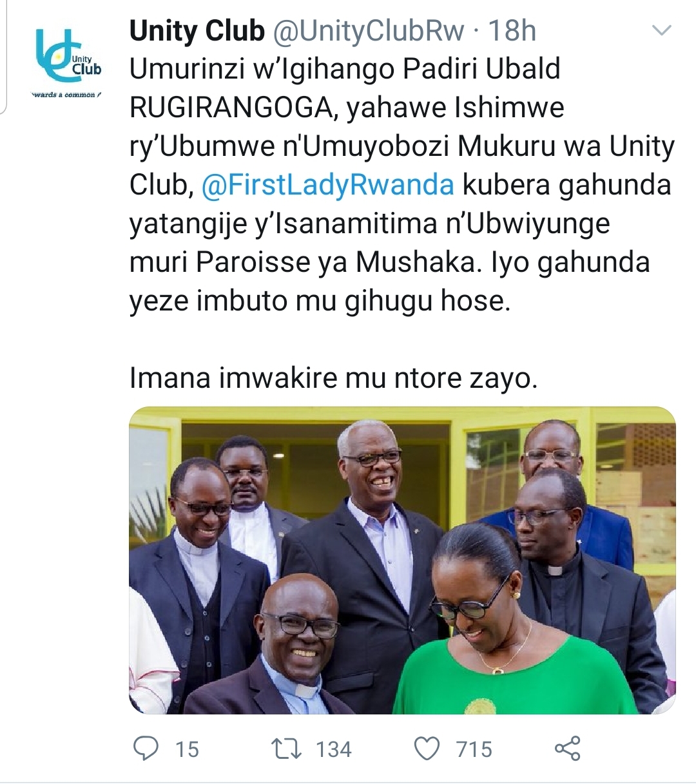Tap the retweet count 134
Screen dimensions: 696x784
(x=334, y=749)
